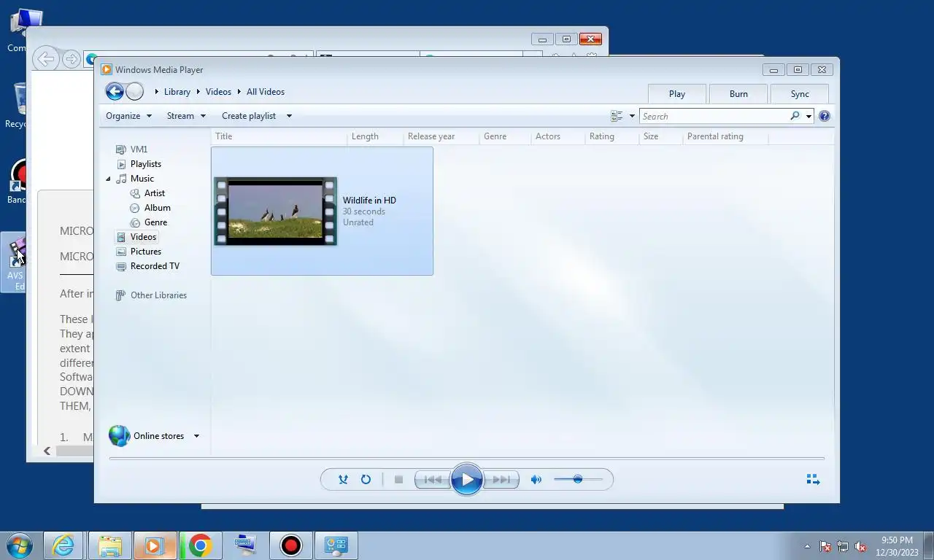Open the search options dropdown arrow
The width and height of the screenshot is (934, 560).
pos(808,117)
